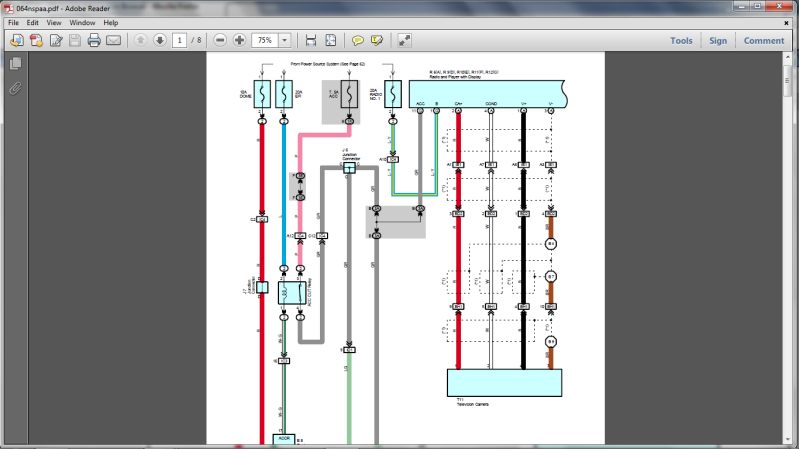Screen dimensions: 799x449
Task: Zoom out with minus button
Action: click(x=220, y=41)
